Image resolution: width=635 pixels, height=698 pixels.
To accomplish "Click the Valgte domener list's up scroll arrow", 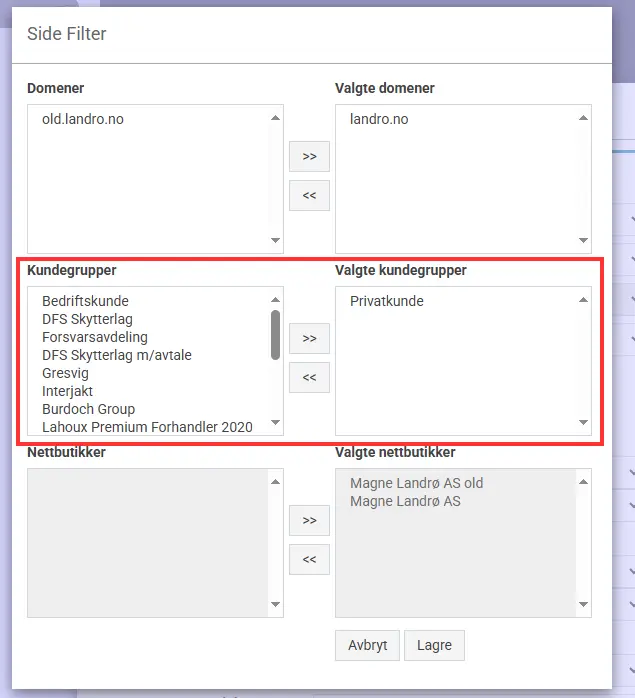I will coord(583,118).
